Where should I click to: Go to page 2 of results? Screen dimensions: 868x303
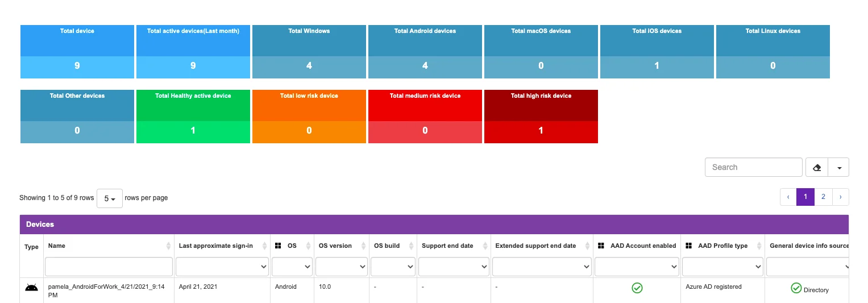coord(823,197)
